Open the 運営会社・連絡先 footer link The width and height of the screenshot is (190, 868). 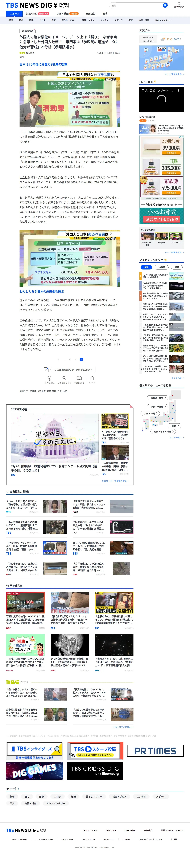click(20, 839)
